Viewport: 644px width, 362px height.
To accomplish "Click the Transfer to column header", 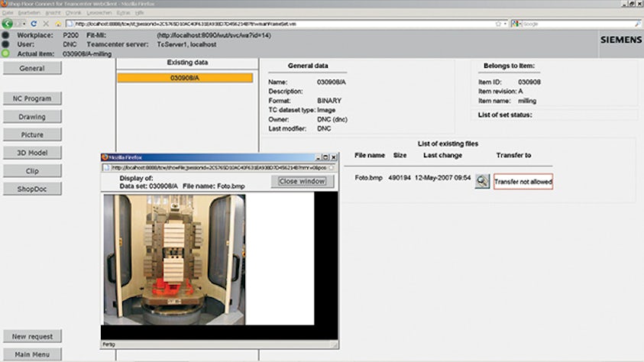I will pos(513,155).
